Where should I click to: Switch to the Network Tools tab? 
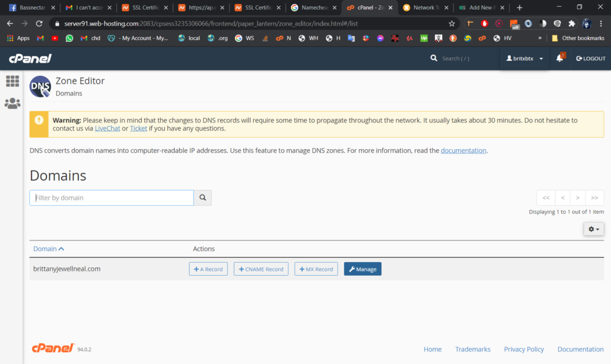pos(427,8)
